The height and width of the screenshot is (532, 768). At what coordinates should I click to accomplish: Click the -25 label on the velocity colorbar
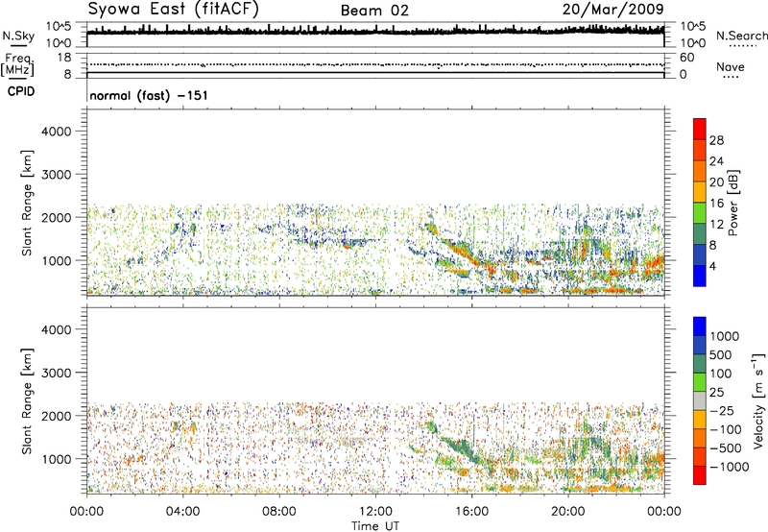(x=721, y=410)
